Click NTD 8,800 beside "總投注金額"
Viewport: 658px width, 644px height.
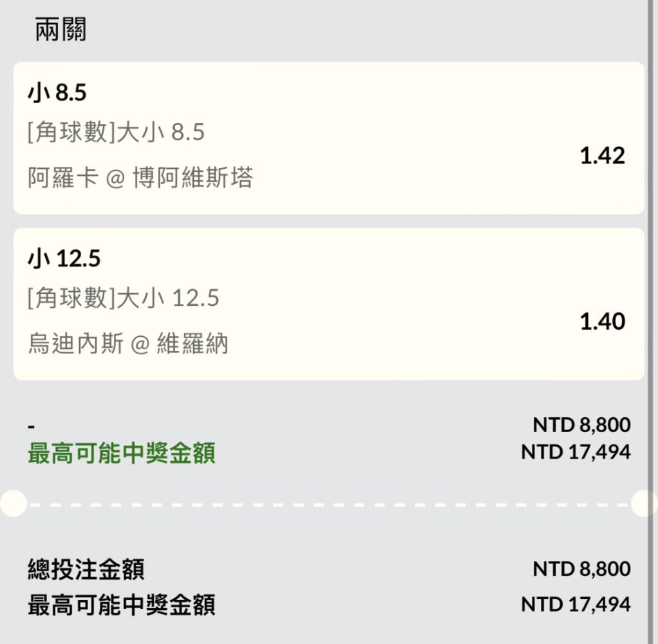coord(581,569)
